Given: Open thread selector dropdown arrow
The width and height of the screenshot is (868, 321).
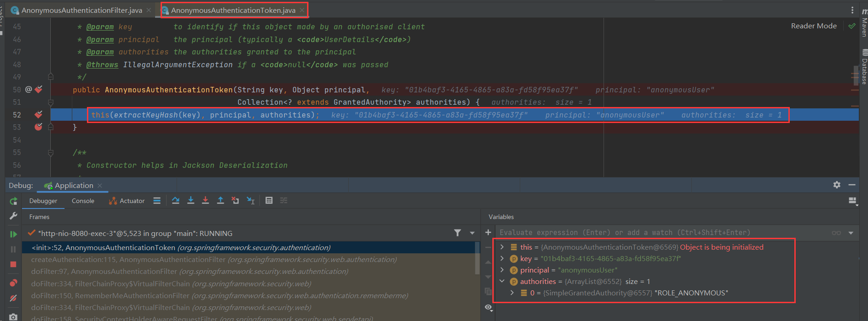Looking at the screenshot, I should tap(472, 233).
